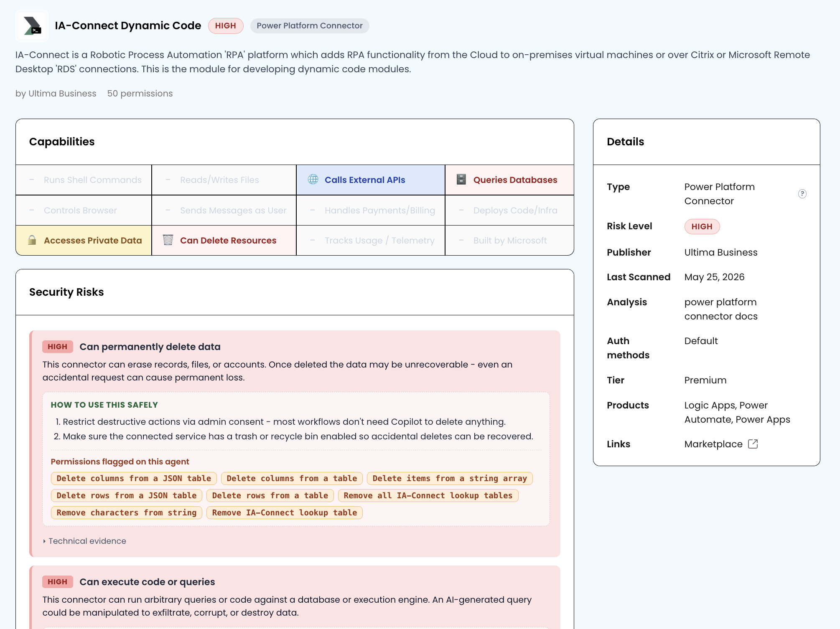
Task: Select the Calls External APIs capability cell
Action: [371, 180]
